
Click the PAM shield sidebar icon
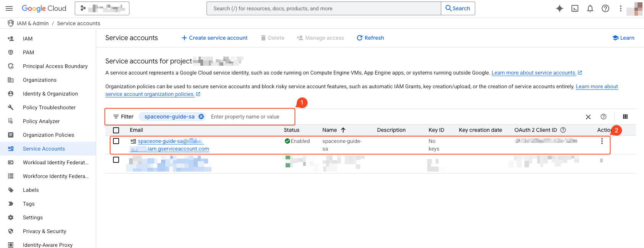coord(11,52)
